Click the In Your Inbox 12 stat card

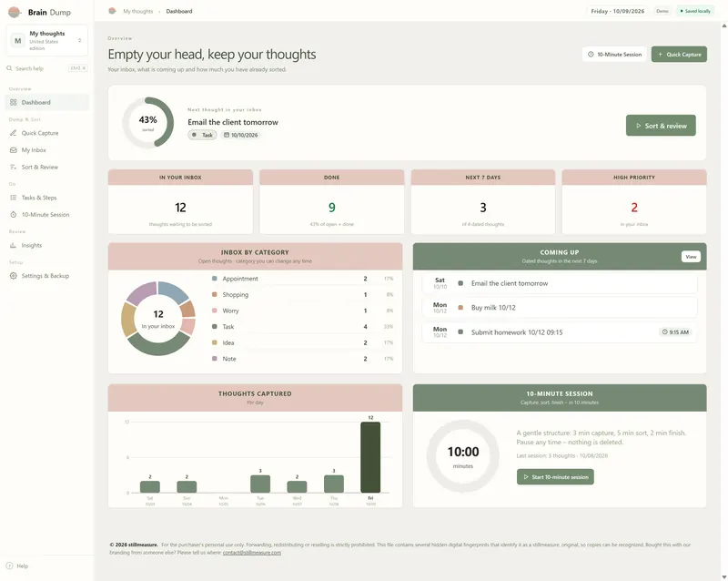pyautogui.click(x=180, y=202)
